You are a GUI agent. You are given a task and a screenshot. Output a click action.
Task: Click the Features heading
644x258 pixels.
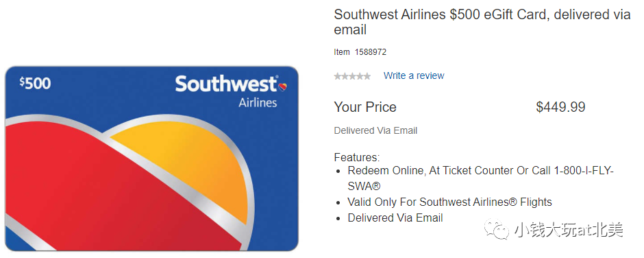click(x=357, y=157)
